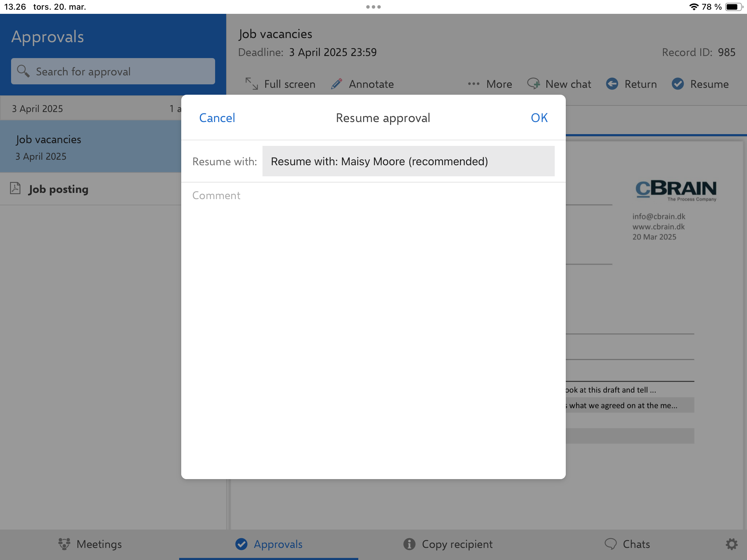Switch to the Meetings tab
Viewport: 747px width, 560px height.
[90, 544]
